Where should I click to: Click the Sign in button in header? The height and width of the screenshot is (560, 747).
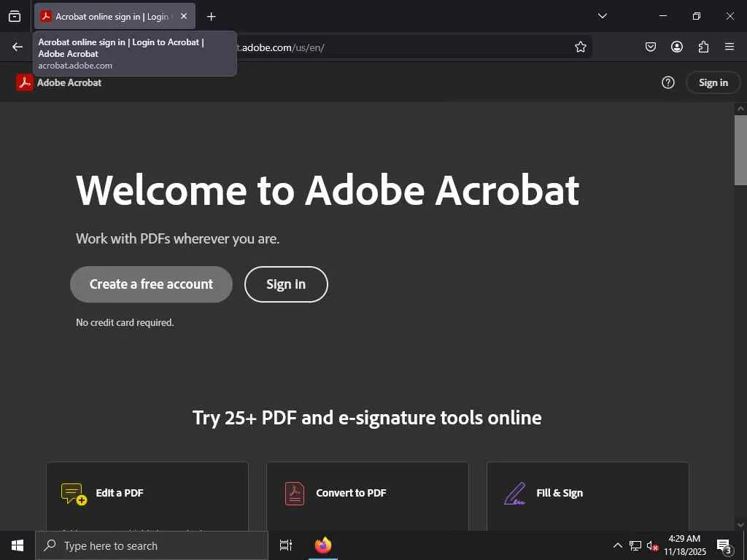(713, 82)
